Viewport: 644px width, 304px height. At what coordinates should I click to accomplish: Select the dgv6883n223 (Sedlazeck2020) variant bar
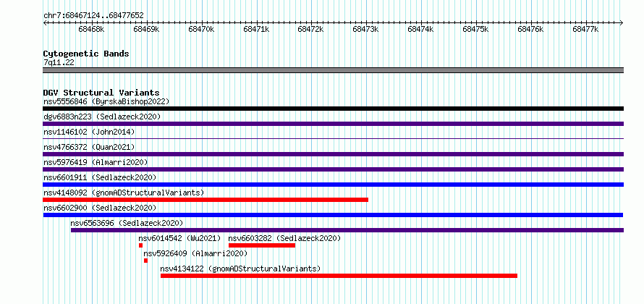(333, 124)
